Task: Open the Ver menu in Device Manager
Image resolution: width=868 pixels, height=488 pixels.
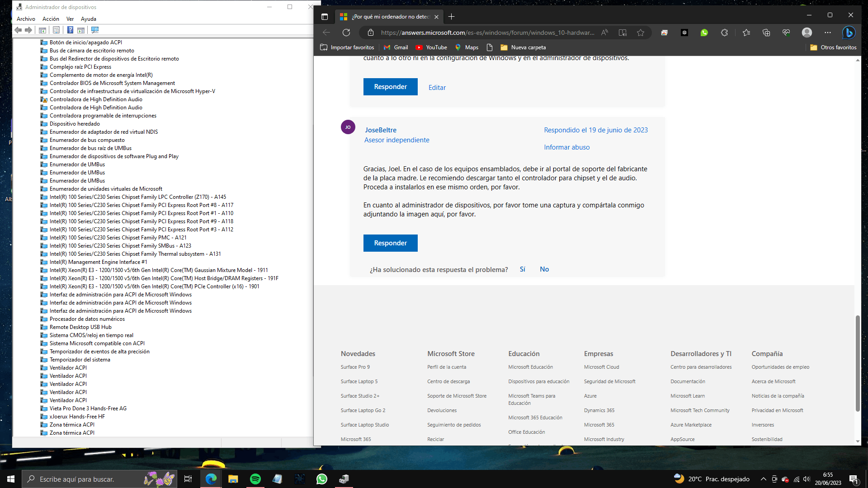Action: 70,19
